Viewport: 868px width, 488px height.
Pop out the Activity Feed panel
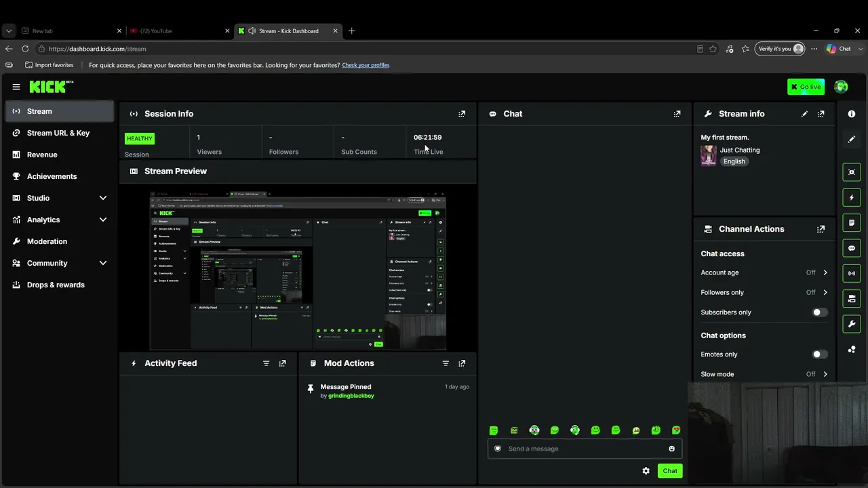(x=283, y=363)
